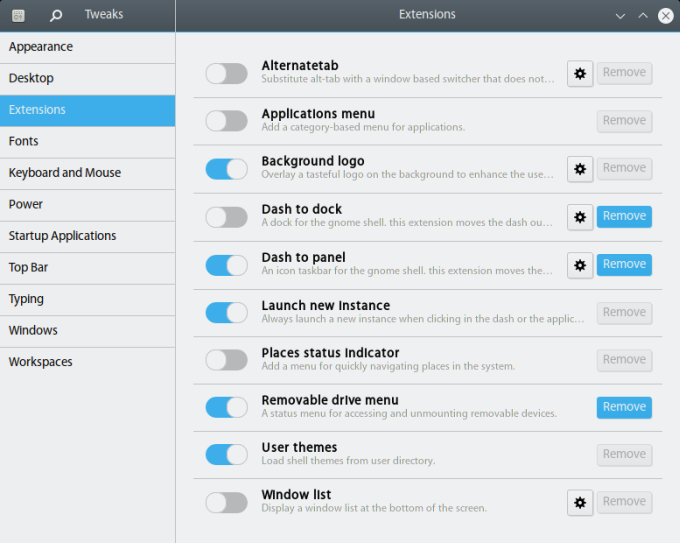The height and width of the screenshot is (543, 680).
Task: Open the Startup Applications section
Action: [62, 236]
